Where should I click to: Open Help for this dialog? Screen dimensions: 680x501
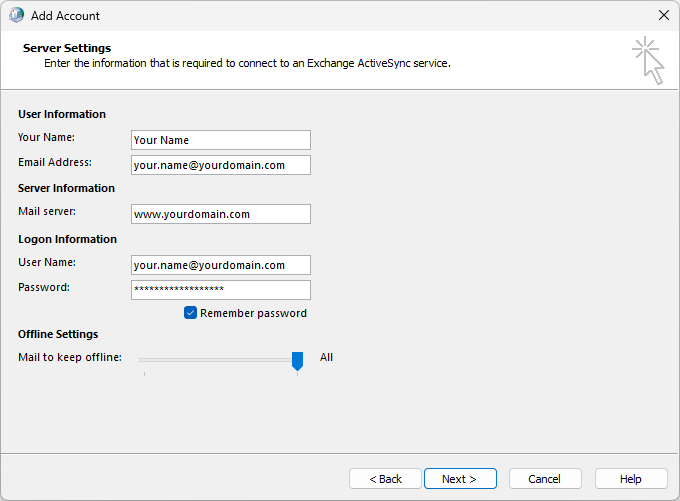point(631,479)
